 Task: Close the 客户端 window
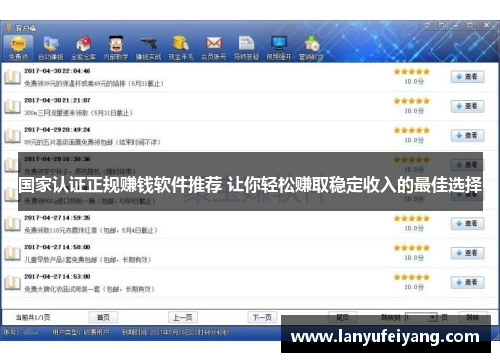coord(486,25)
